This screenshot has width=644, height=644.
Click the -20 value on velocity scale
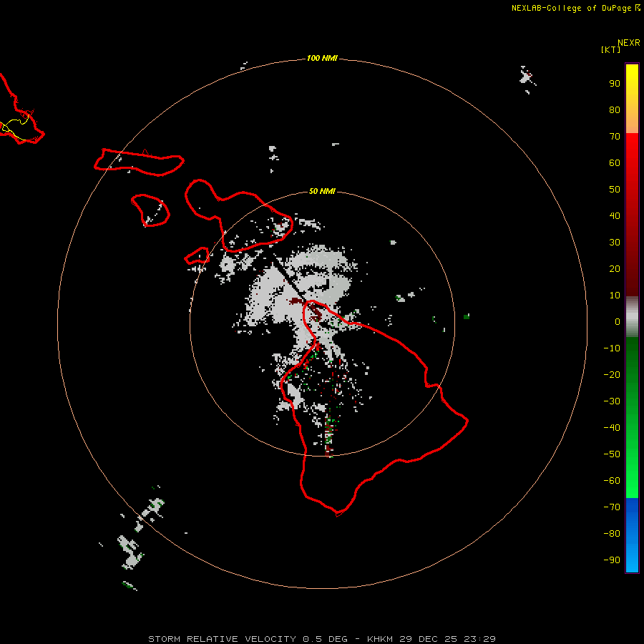(612, 374)
